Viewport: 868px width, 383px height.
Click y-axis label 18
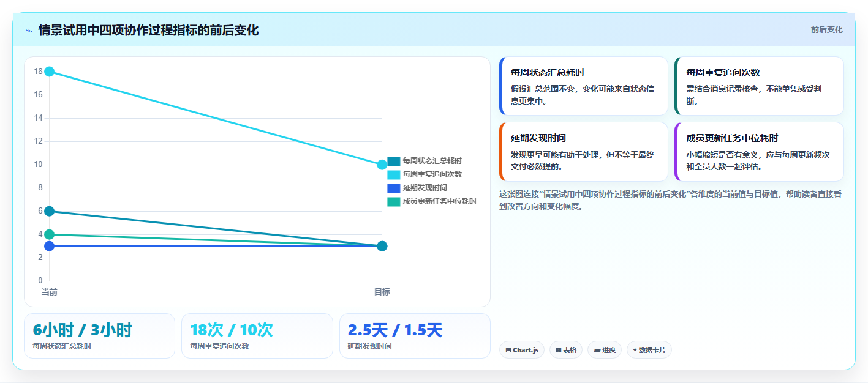[38, 72]
